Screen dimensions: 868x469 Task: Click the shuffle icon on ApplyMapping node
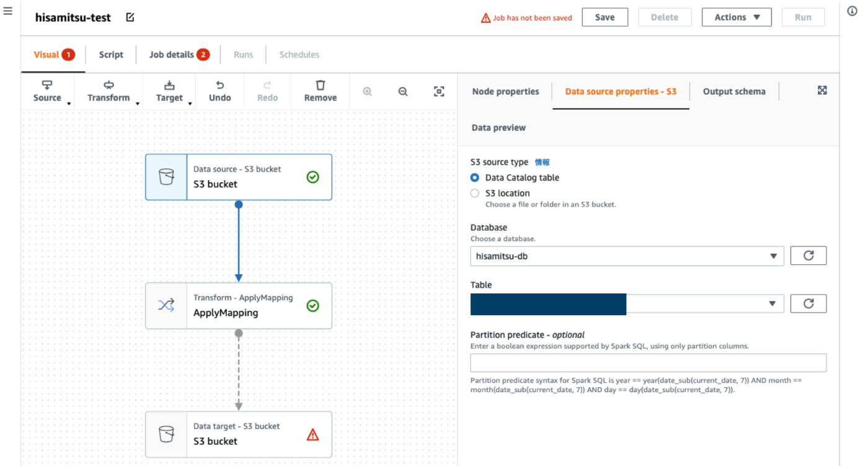(166, 305)
